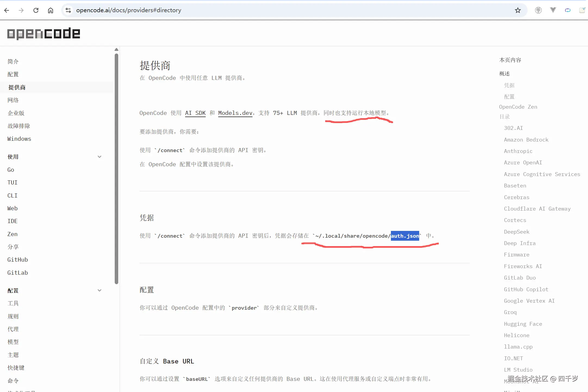Open the browser home page icon
588x392 pixels.
pyautogui.click(x=50, y=10)
